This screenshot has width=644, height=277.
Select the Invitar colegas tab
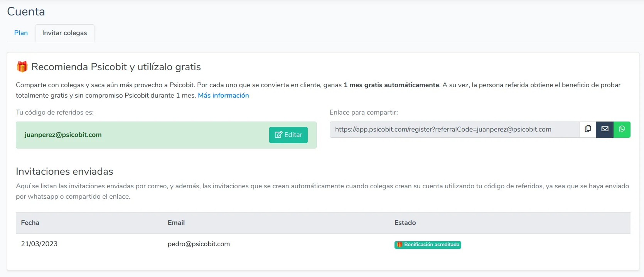(64, 33)
